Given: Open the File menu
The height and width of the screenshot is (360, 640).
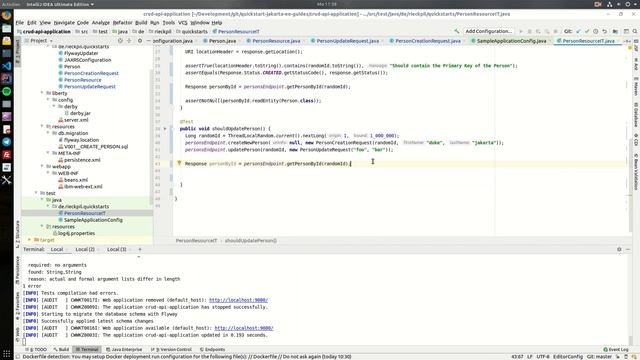Looking at the screenshot, I should click(x=20, y=22).
